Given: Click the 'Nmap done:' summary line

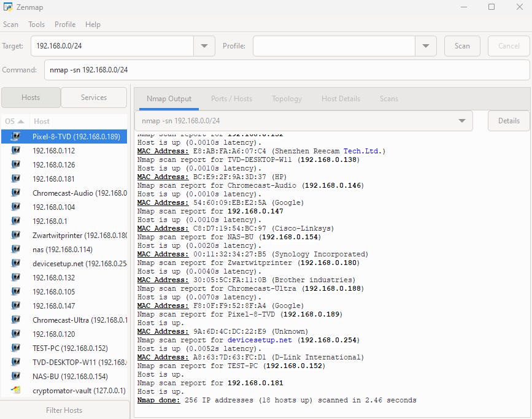Looking at the screenshot, I should [x=277, y=400].
